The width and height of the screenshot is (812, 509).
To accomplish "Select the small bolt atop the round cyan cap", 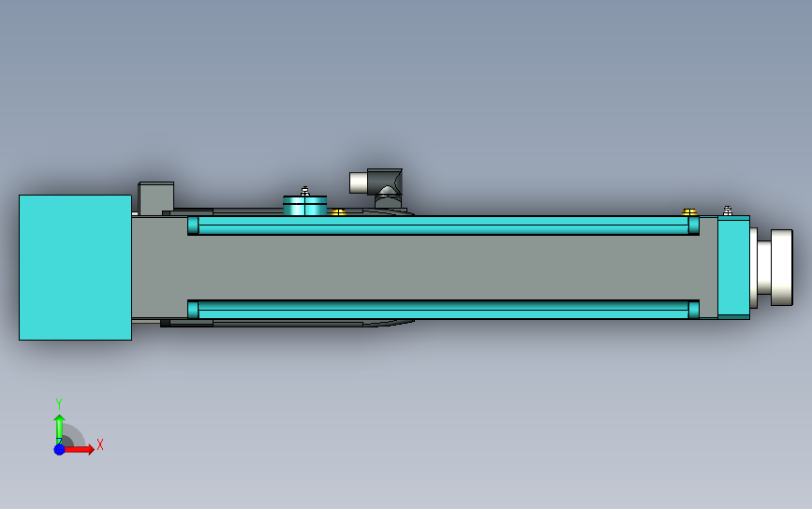I will [x=305, y=191].
